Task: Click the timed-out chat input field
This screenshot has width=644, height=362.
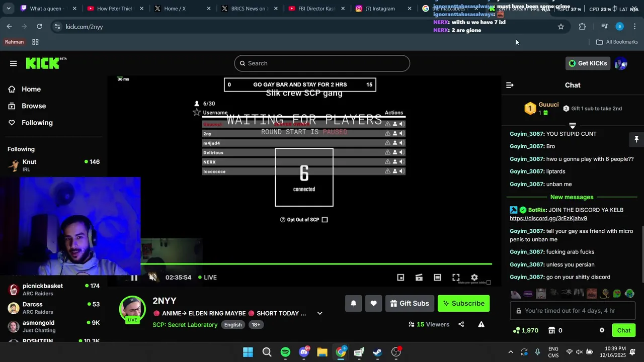Action: pyautogui.click(x=573, y=311)
